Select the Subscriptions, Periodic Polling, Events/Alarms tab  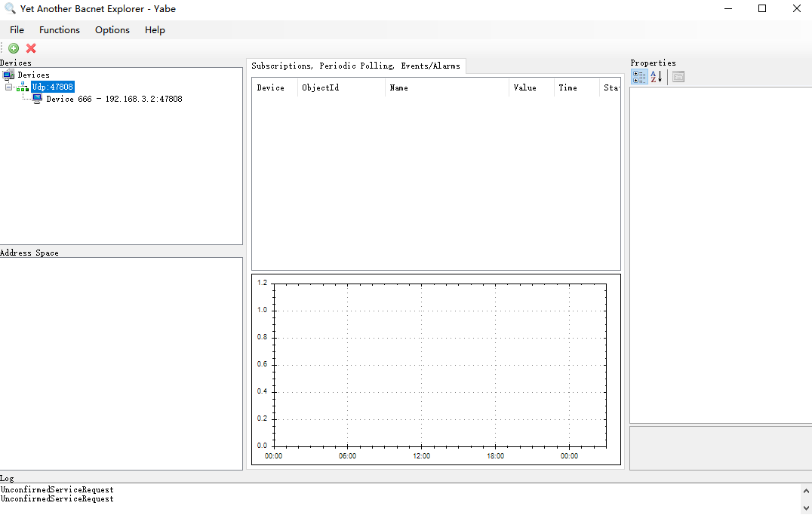pyautogui.click(x=355, y=66)
